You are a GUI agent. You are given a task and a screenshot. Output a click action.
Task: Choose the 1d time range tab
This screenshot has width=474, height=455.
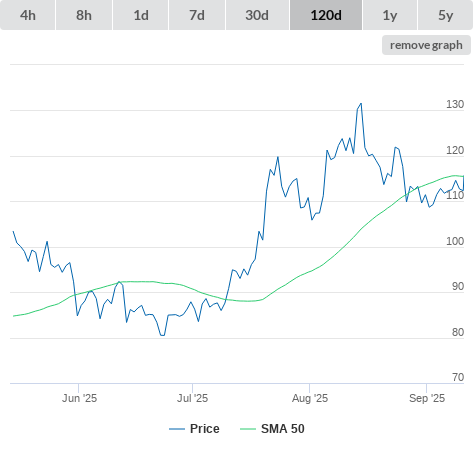coord(141,15)
